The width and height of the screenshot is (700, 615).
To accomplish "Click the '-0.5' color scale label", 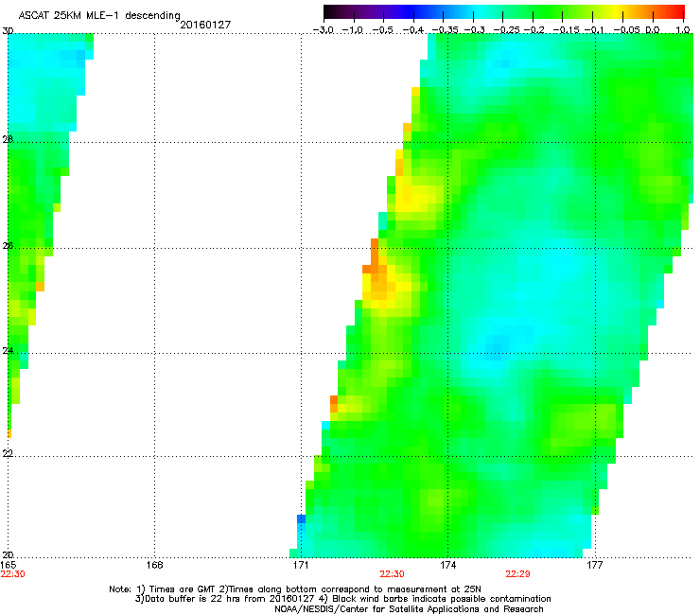I will click(x=382, y=30).
